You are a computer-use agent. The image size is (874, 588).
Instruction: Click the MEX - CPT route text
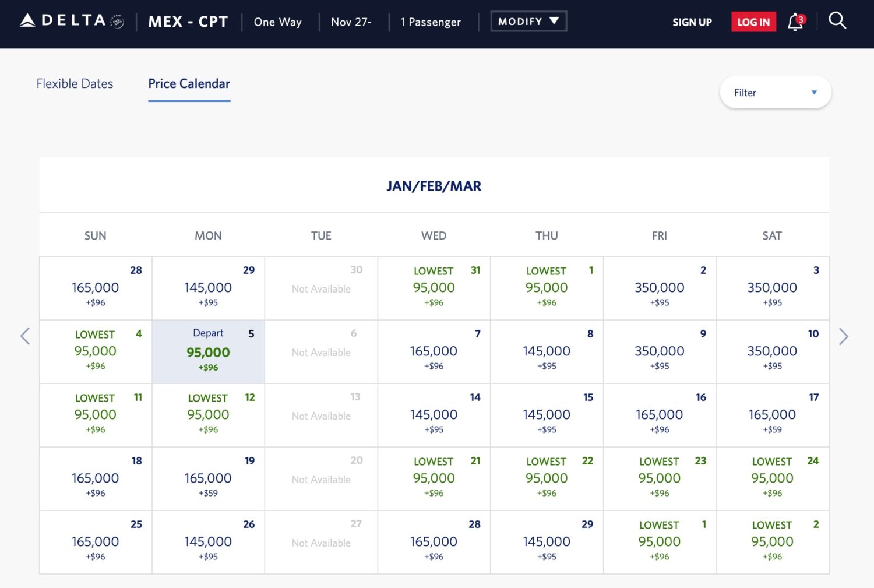click(188, 22)
